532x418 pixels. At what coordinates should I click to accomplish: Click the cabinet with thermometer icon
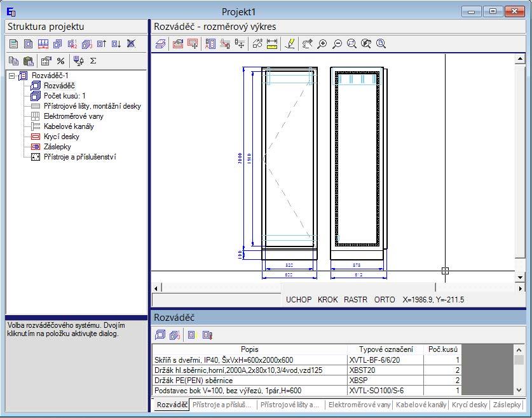(x=207, y=335)
